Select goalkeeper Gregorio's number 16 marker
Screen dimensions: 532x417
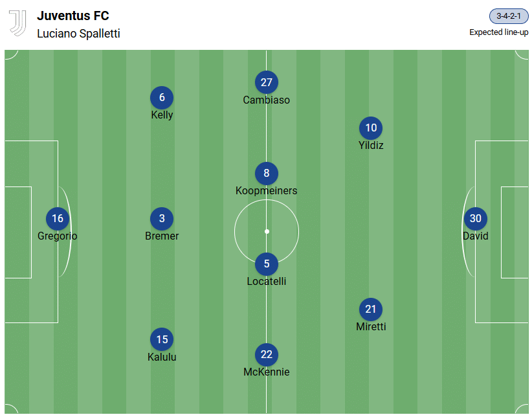[58, 219]
